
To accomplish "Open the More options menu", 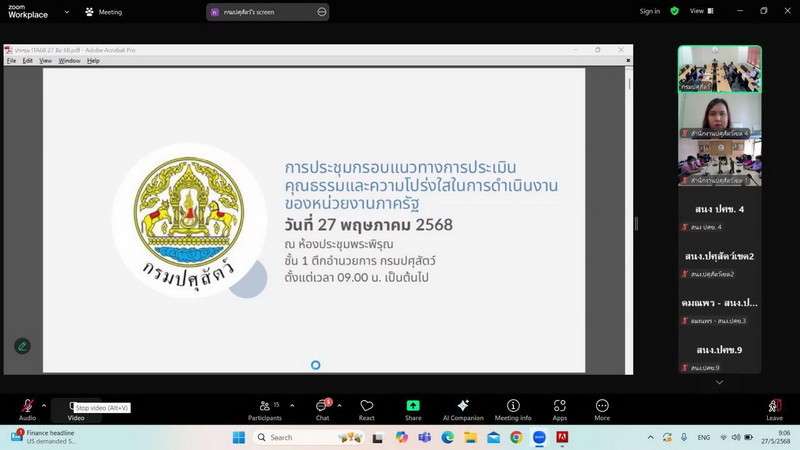I will point(602,410).
